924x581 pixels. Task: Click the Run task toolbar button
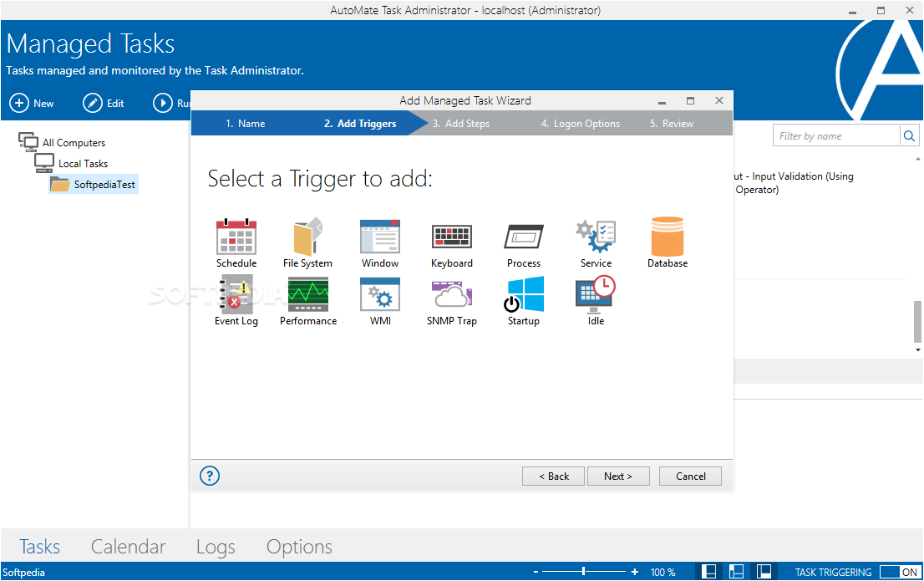click(x=171, y=103)
